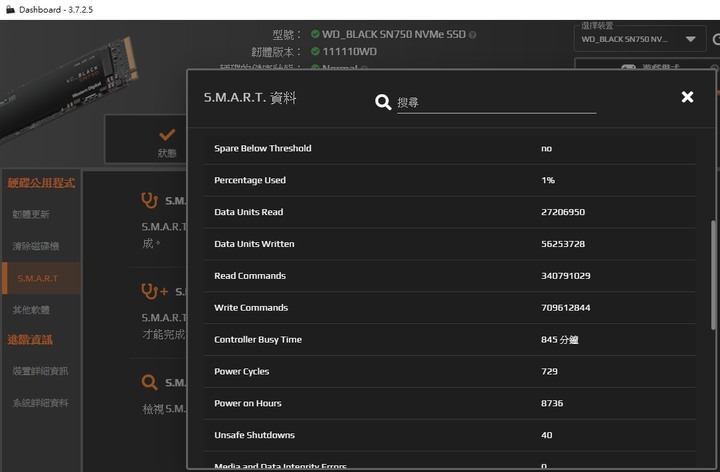
Task: Select the Data Units Written label
Action: tap(254, 244)
